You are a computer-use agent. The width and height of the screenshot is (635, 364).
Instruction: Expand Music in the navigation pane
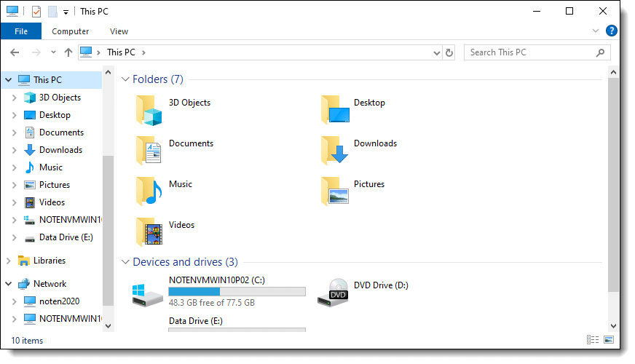click(14, 167)
